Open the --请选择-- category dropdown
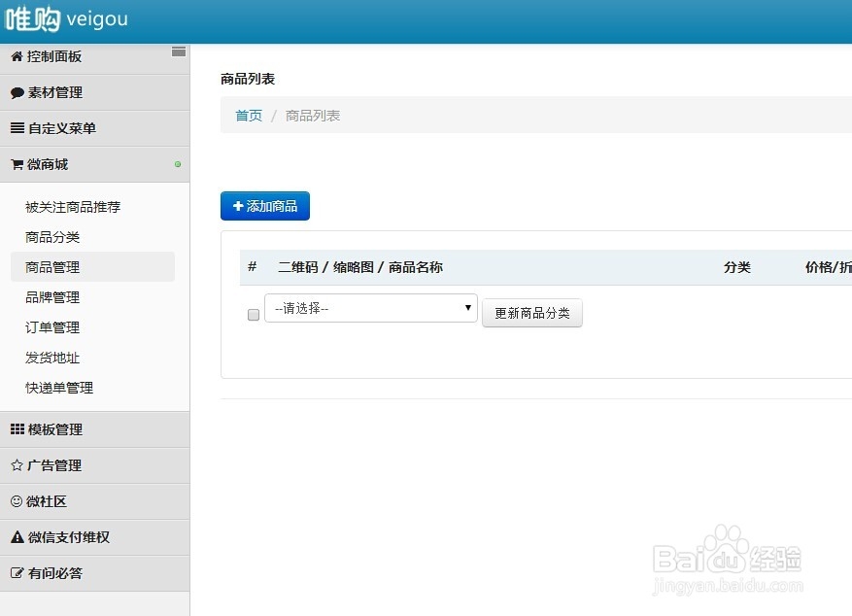Viewport: 852px width, 616px height. [x=371, y=308]
